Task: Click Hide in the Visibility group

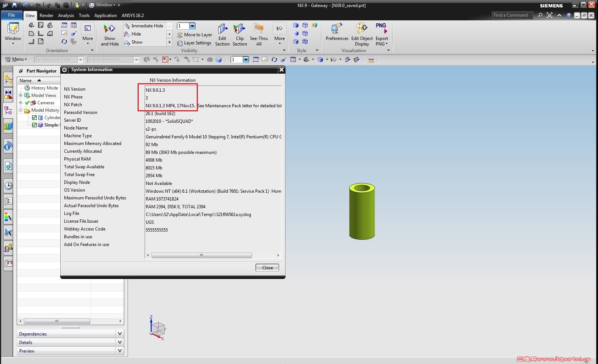Action: (x=133, y=34)
